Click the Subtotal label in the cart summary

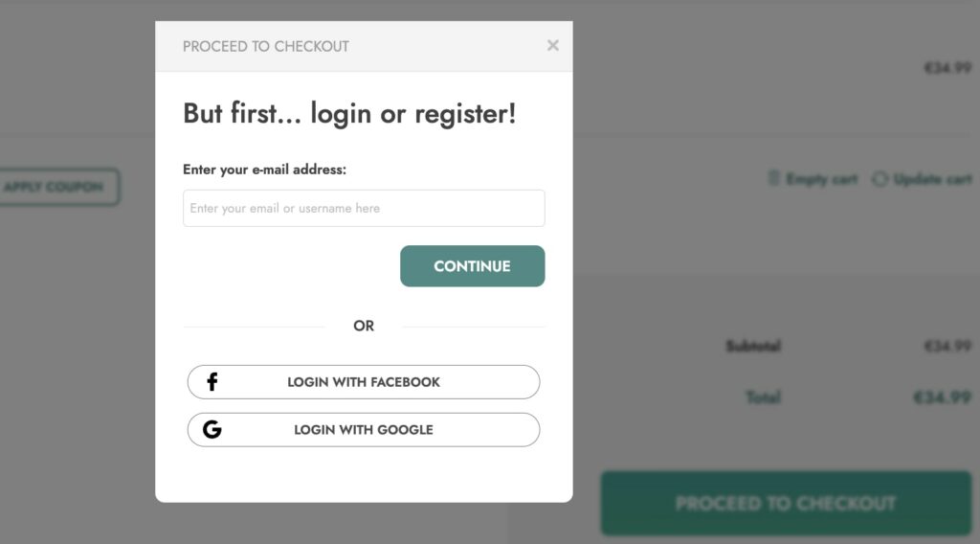tap(753, 346)
